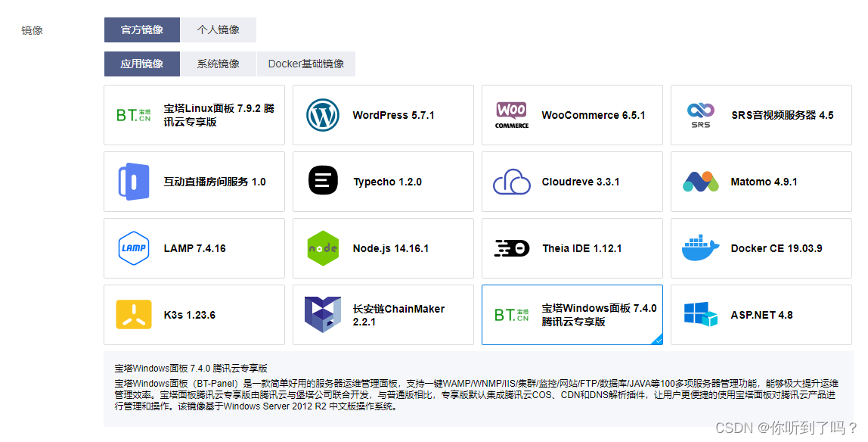Click the 长安链ChainMaker logo icon
This screenshot has height=442, width=868.
[x=323, y=315]
